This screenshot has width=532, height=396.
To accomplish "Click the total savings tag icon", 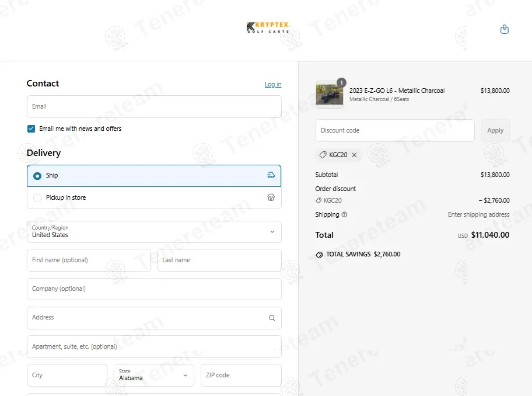I will (x=319, y=255).
